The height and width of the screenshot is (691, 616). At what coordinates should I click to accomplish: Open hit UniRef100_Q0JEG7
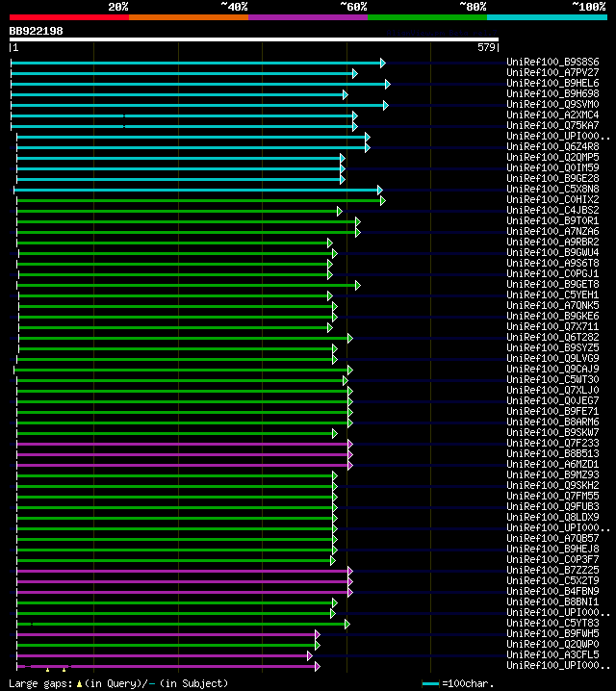552,400
